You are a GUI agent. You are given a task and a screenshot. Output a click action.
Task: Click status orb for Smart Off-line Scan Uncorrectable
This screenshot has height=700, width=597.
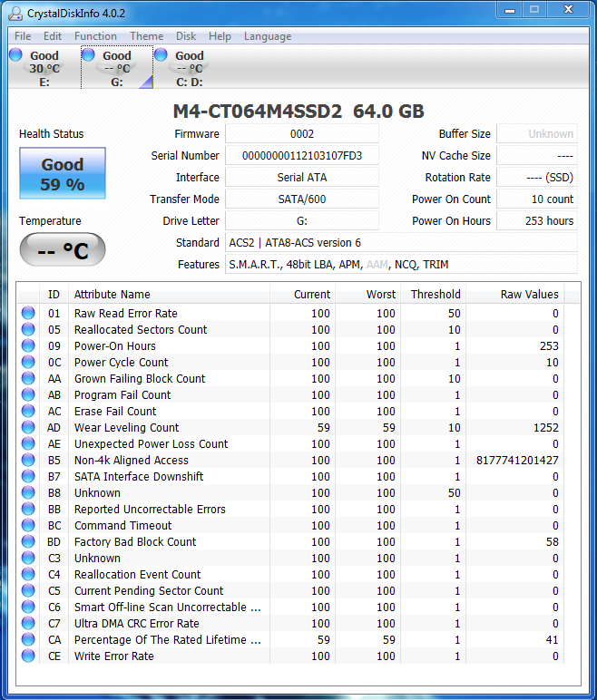[28, 608]
